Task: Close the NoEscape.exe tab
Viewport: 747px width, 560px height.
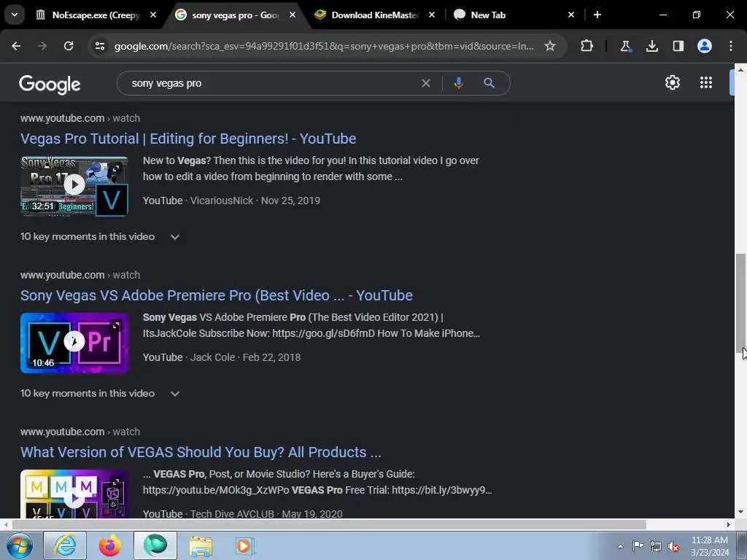Action: click(x=153, y=15)
